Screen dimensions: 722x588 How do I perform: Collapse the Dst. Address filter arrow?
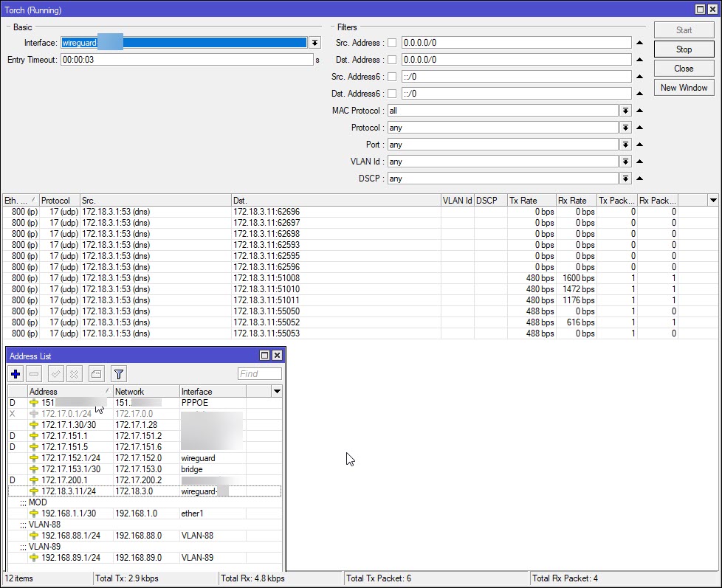639,60
